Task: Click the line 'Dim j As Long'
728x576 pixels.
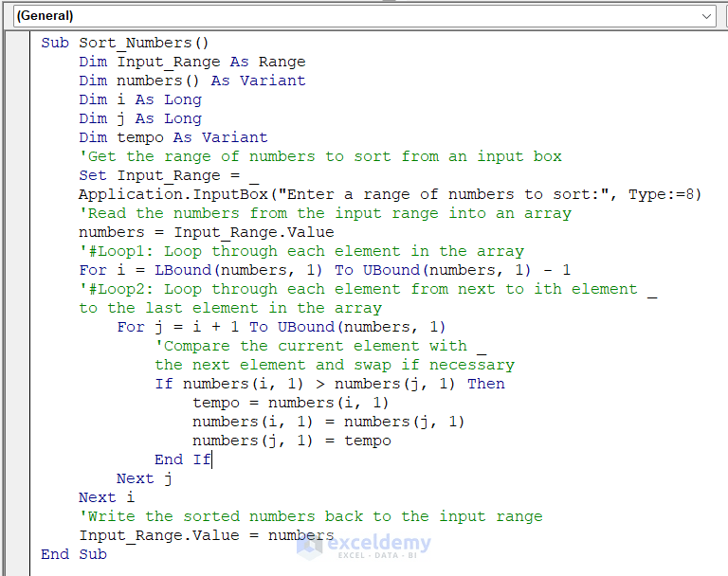Action: click(140, 118)
